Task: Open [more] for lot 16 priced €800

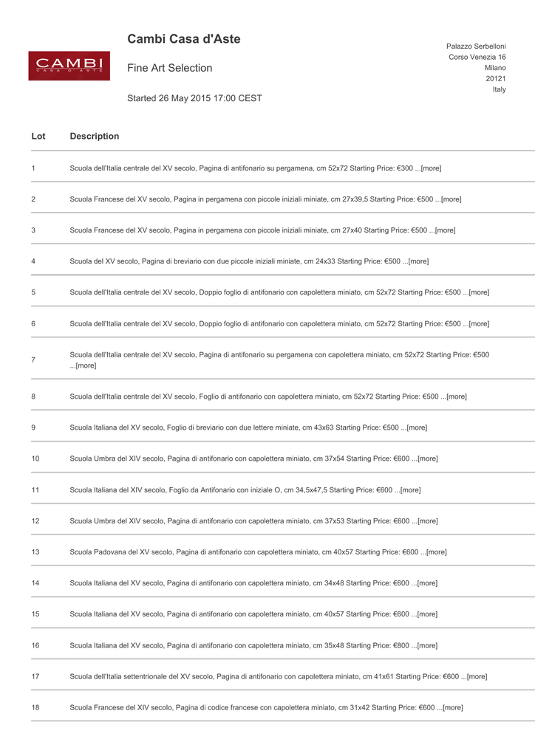Action: point(427,645)
